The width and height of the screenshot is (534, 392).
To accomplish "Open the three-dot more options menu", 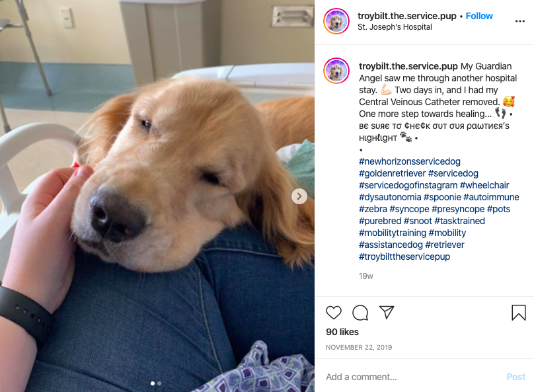I will coord(519,21).
